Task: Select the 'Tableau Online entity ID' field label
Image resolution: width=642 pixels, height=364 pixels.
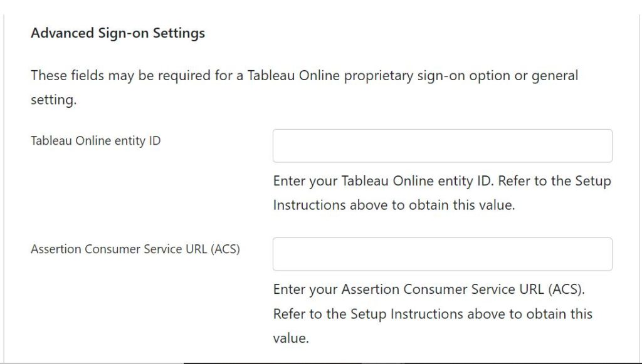Action: pyautogui.click(x=96, y=141)
